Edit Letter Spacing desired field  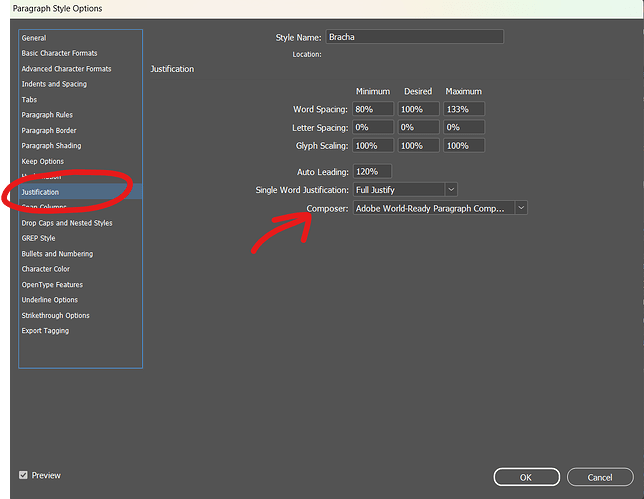(419, 127)
